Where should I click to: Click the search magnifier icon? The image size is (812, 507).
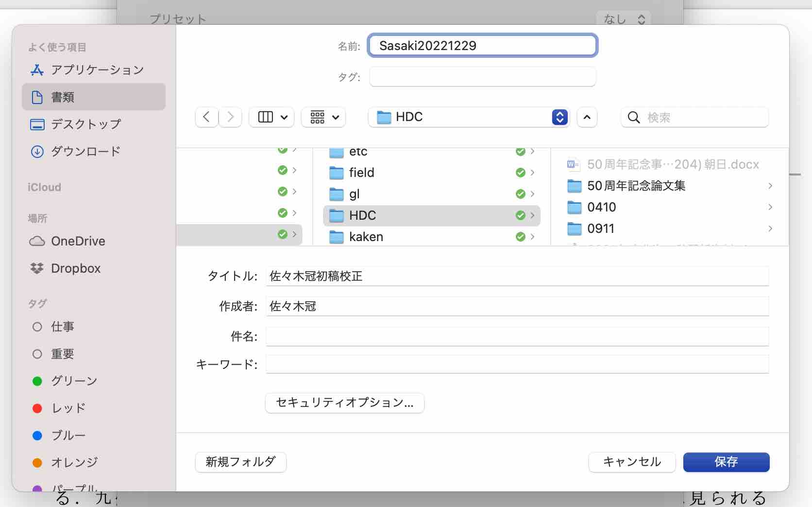pos(633,117)
